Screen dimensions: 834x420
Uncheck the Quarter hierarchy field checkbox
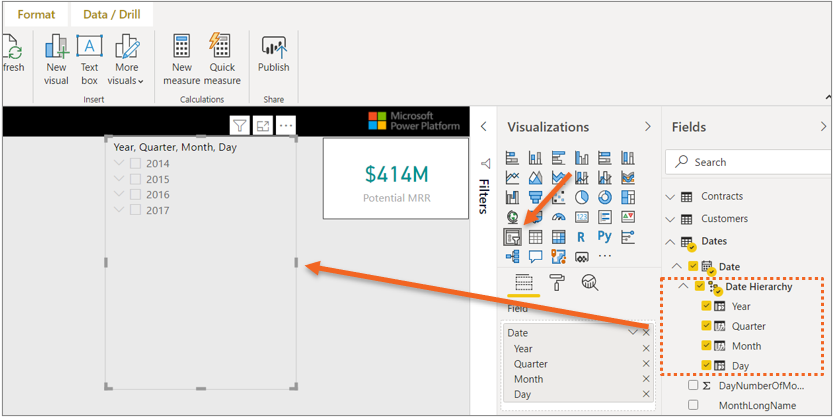click(706, 325)
